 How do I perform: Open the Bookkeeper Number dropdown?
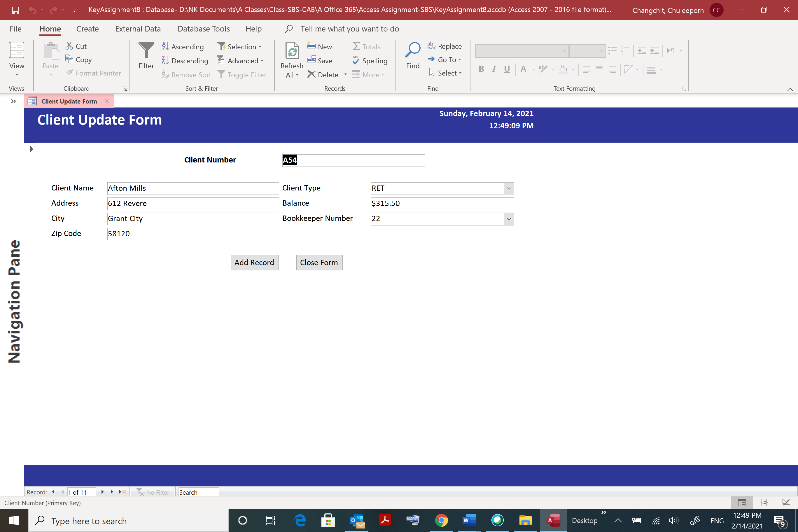(x=509, y=219)
